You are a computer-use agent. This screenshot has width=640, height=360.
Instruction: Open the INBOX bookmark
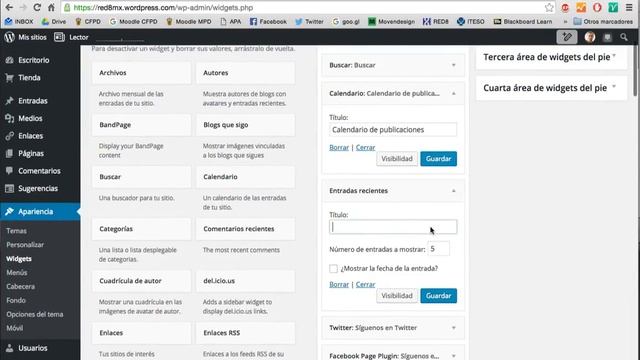coord(19,21)
